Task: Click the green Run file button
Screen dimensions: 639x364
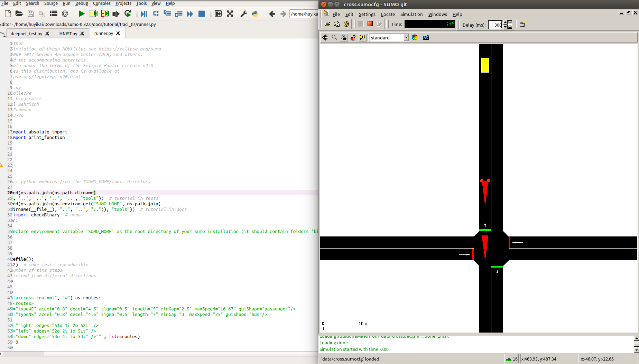Action: coord(82,14)
